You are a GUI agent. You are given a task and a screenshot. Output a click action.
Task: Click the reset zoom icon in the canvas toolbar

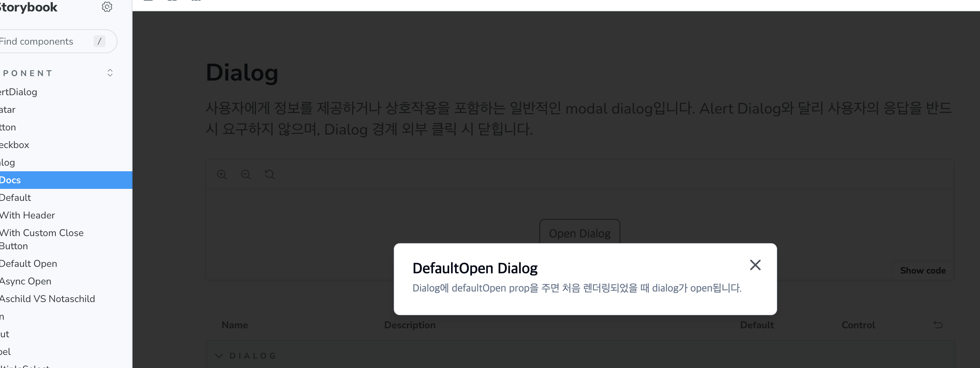point(270,175)
